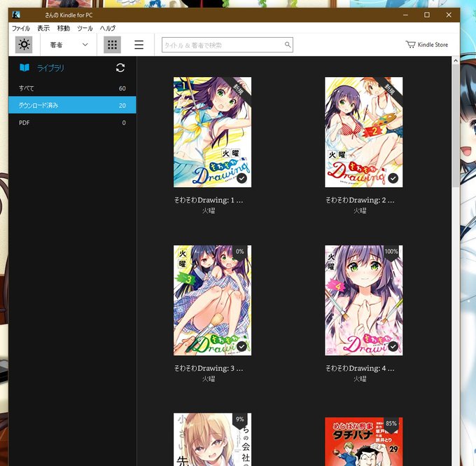Click the Kindle app icon in title bar

[16, 15]
